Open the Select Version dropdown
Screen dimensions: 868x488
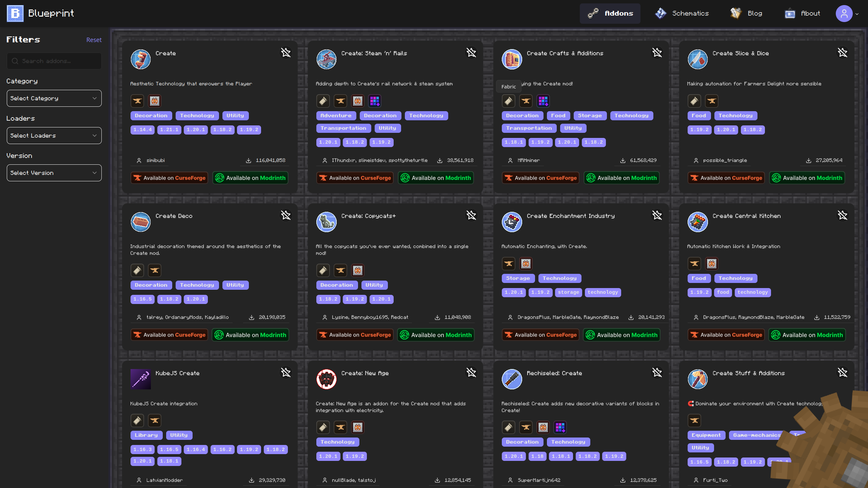point(54,173)
